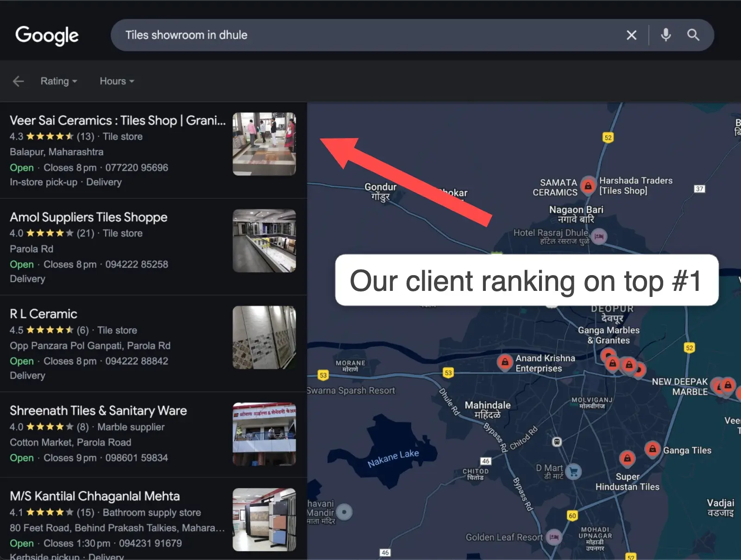
Task: Clear the search box with X icon
Action: click(x=631, y=35)
